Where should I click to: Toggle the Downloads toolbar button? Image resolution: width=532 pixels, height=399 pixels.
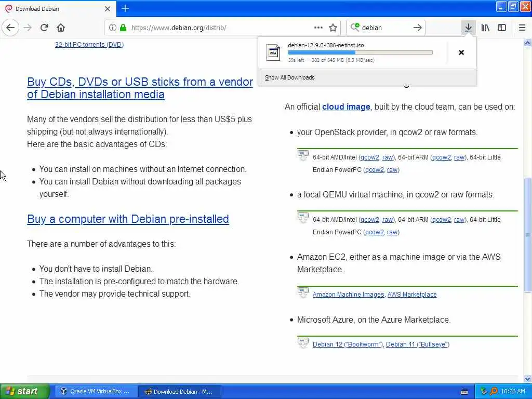click(x=468, y=28)
